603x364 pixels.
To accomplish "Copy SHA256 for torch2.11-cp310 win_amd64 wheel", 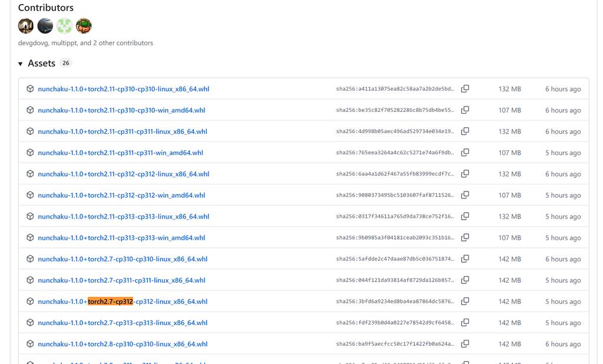I will (x=465, y=110).
